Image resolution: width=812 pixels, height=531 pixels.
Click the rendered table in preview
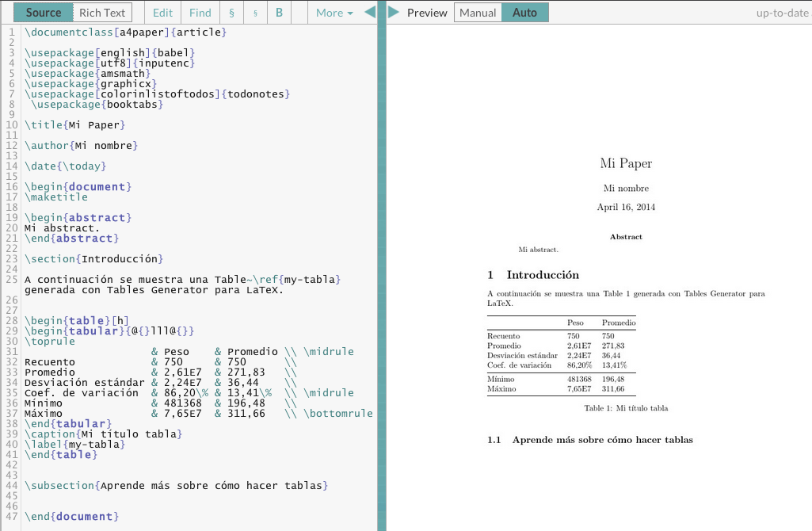pyautogui.click(x=562, y=355)
